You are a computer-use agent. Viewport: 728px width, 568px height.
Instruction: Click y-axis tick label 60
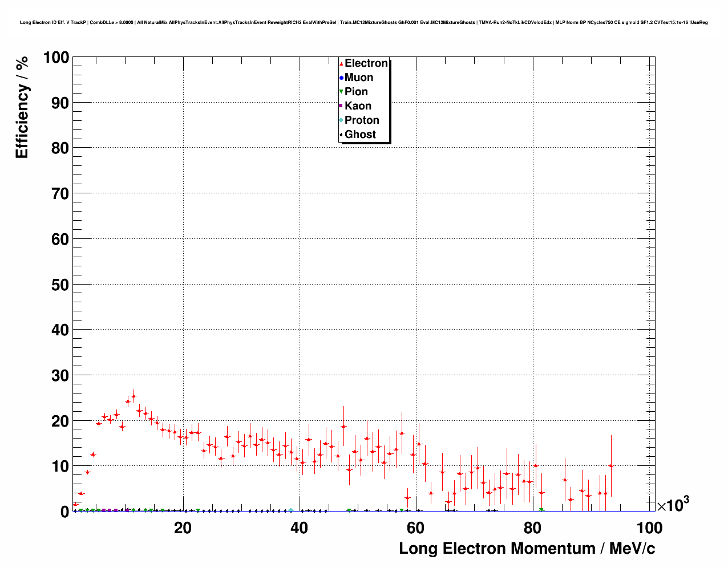(x=60, y=240)
